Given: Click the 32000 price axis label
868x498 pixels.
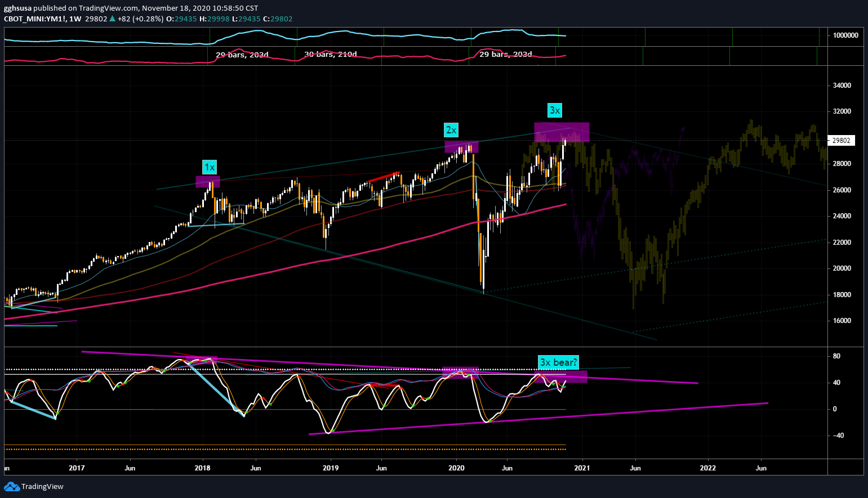Looking at the screenshot, I should 842,111.
